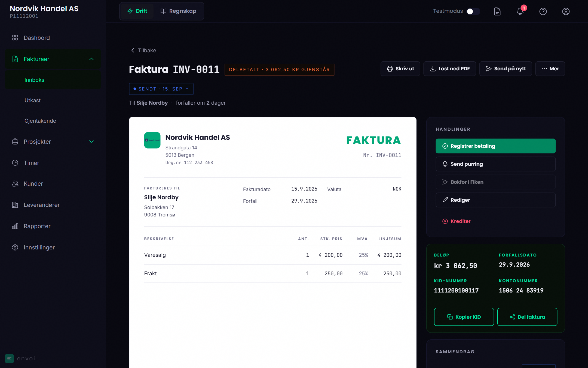Toggle the Testmodus switch
This screenshot has height=368, width=588.
tap(473, 11)
